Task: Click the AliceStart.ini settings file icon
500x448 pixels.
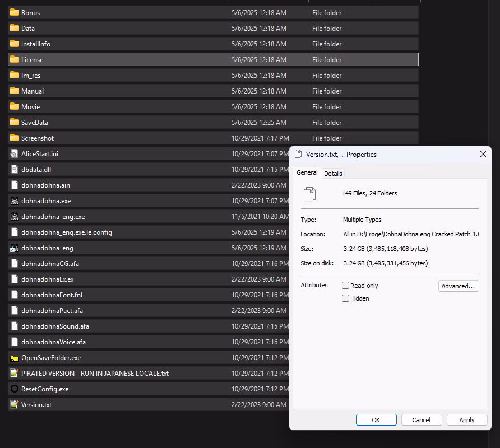Action: [15, 153]
